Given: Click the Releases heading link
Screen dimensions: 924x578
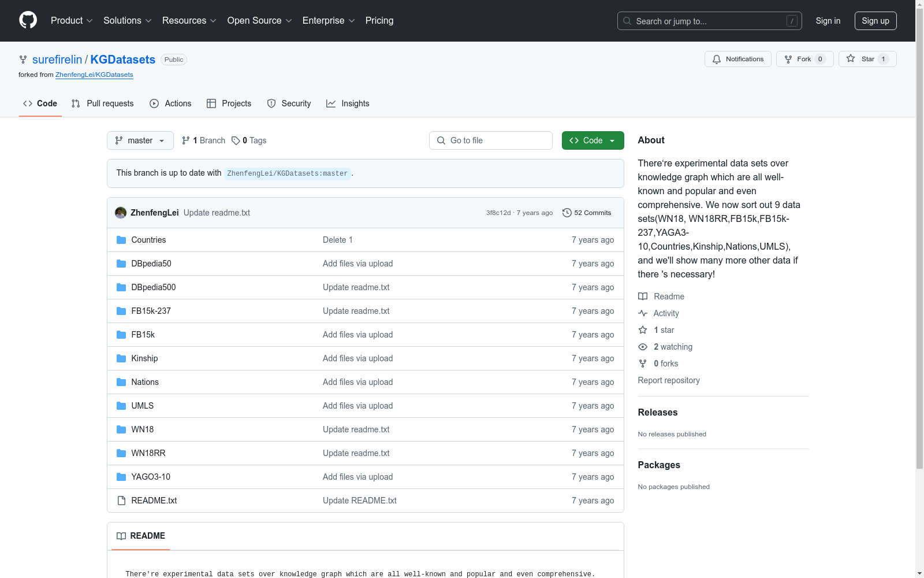Looking at the screenshot, I should coord(658,412).
